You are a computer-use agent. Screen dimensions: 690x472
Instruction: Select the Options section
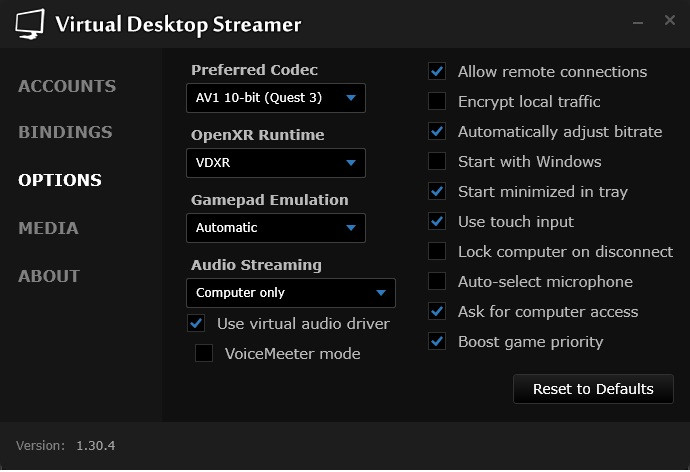pyautogui.click(x=60, y=180)
